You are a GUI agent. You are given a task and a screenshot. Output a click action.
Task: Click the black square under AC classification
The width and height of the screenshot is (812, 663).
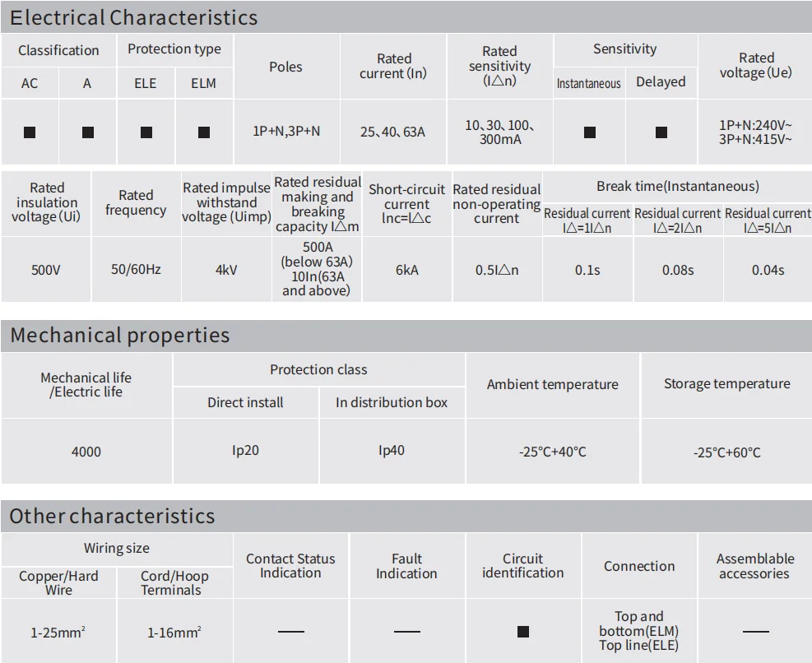tap(30, 132)
